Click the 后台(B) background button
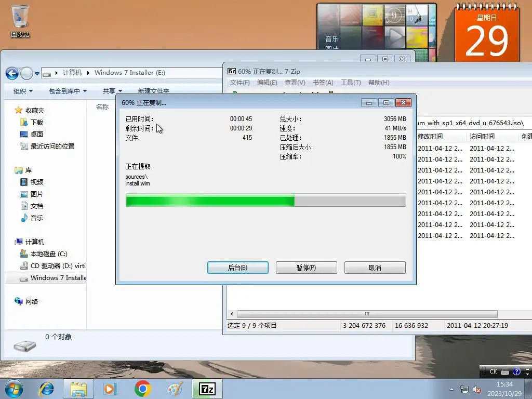The image size is (532, 399). 238,268
